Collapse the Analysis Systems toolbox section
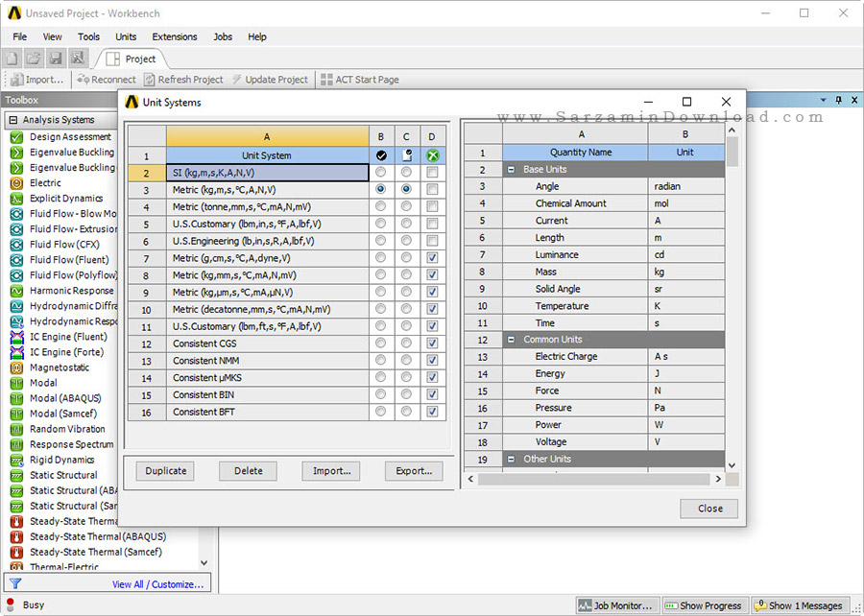 pyautogui.click(x=13, y=120)
